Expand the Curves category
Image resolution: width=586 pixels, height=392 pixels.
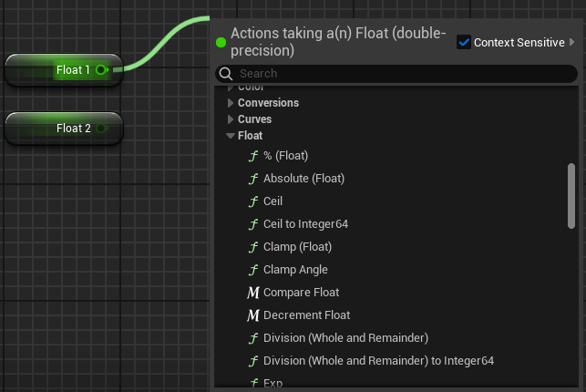[231, 119]
